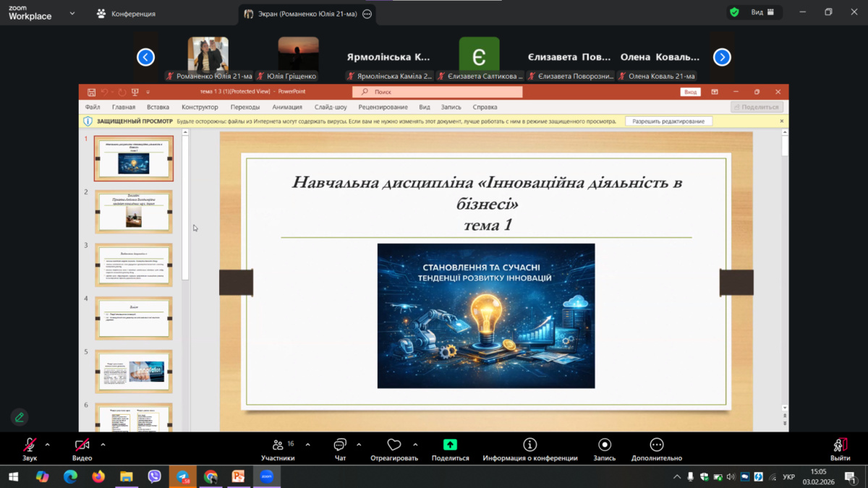Start recording with the Record icon
The width and height of the screenshot is (868, 488).
[605, 445]
